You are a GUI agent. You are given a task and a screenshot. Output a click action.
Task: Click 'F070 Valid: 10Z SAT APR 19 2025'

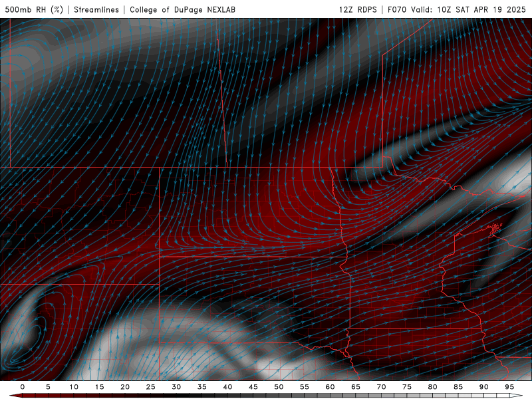coord(457,9)
